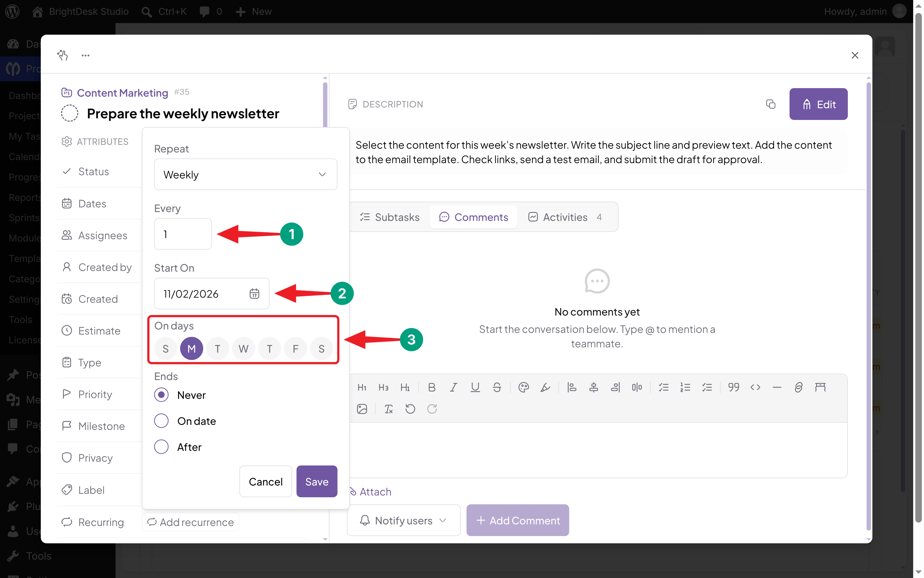Select the highlighter tool icon
The image size is (924, 578).
pyautogui.click(x=545, y=387)
